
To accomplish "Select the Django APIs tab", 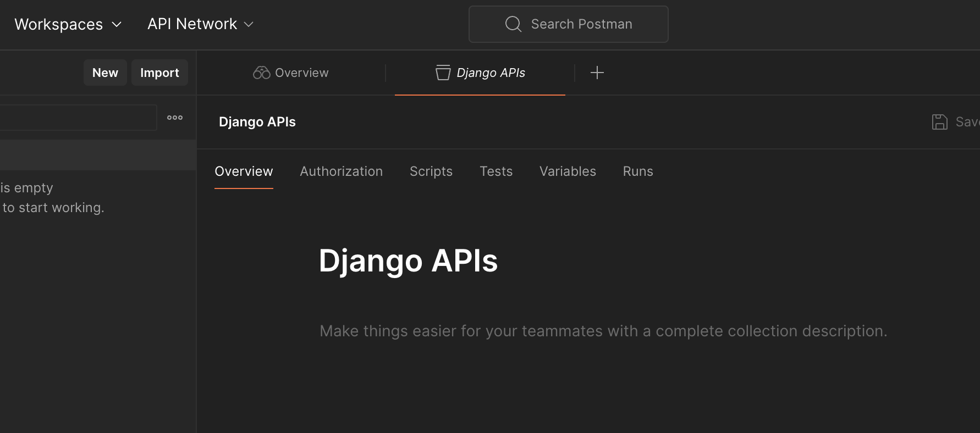I will click(x=480, y=73).
